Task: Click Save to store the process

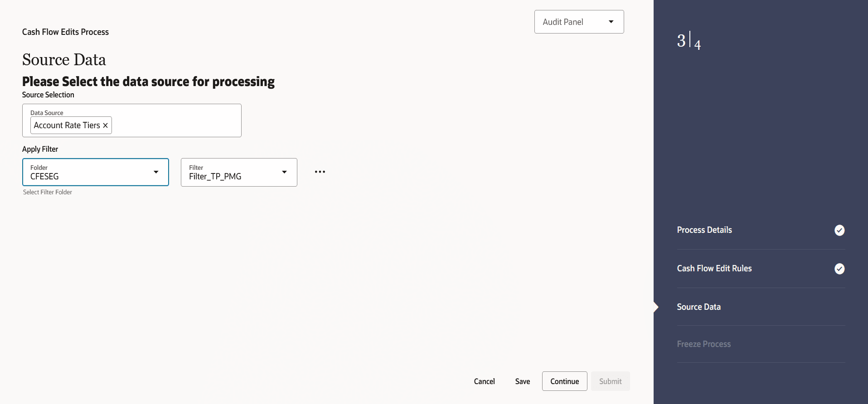Action: coord(522,381)
